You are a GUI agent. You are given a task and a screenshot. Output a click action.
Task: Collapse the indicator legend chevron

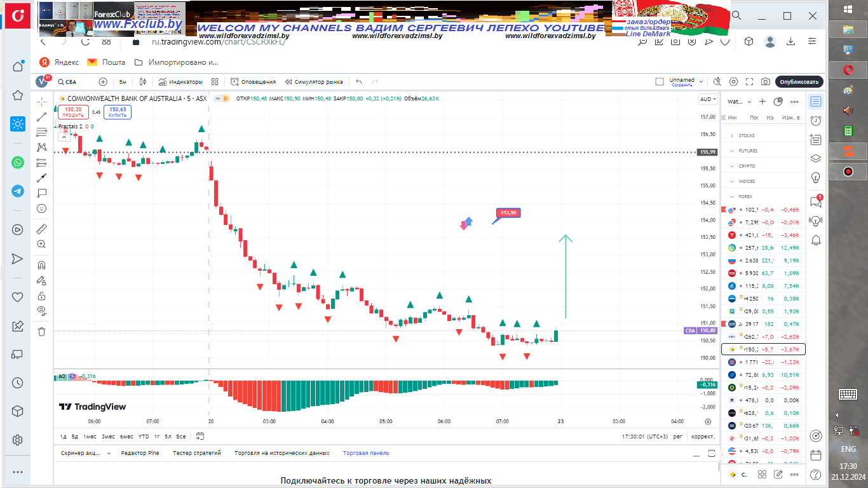[64, 137]
